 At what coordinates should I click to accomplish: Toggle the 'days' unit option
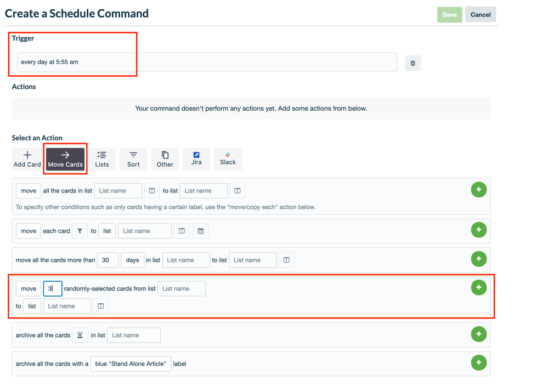tap(132, 260)
